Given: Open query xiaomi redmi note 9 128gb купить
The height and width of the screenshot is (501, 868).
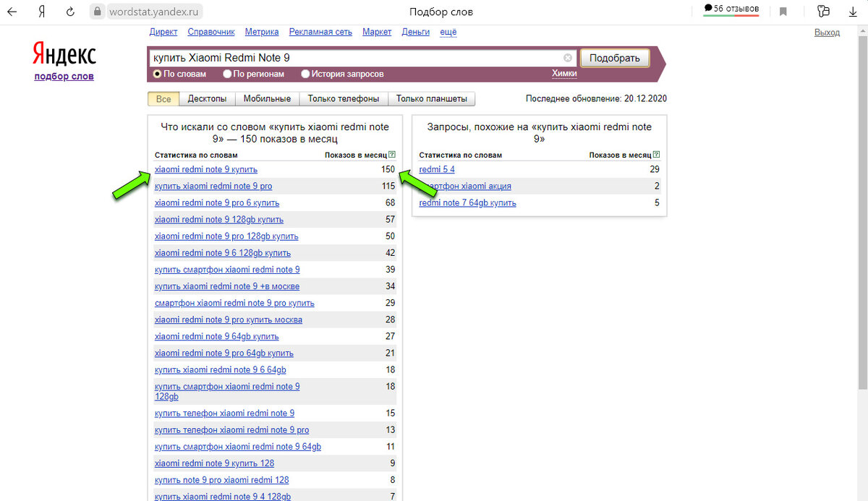Looking at the screenshot, I should click(219, 220).
